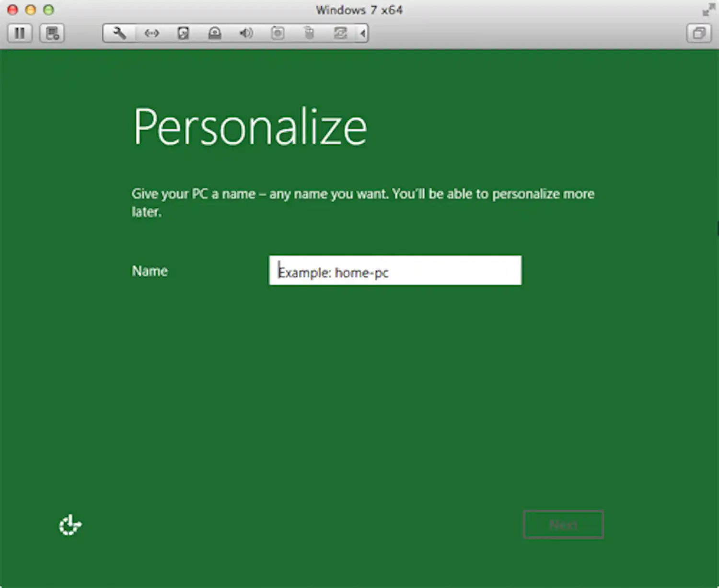This screenshot has height=588, width=719.
Task: Close the virtual machine window
Action: 12,10
